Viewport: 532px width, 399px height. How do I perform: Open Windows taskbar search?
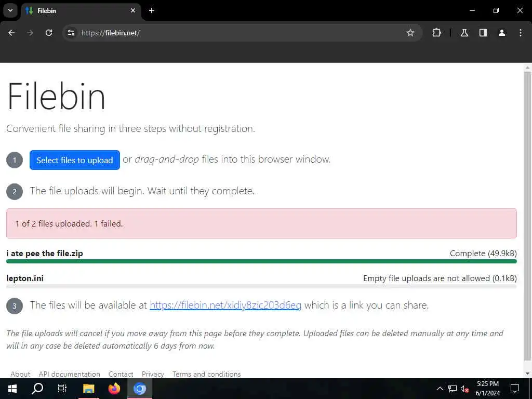pyautogui.click(x=37, y=389)
